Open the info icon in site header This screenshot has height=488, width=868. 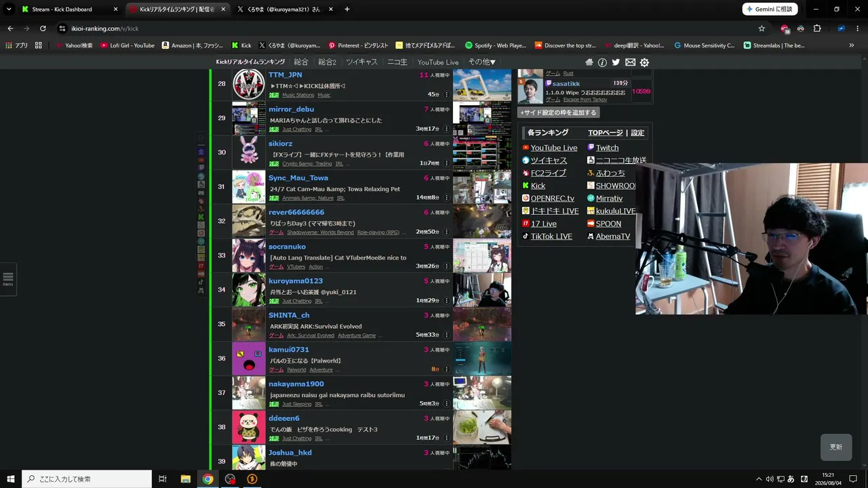tap(602, 62)
